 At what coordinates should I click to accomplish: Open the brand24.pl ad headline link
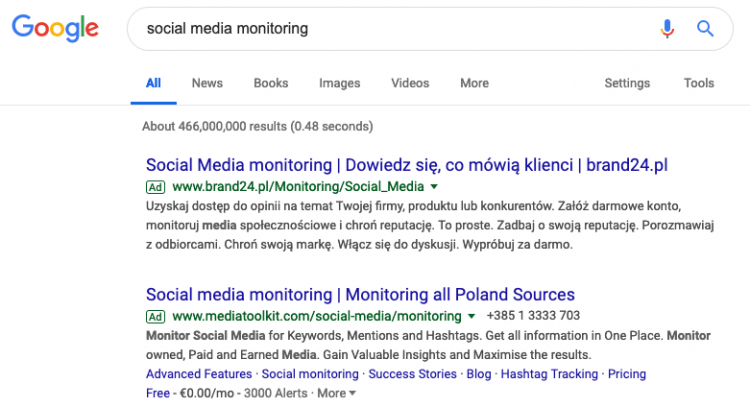(406, 164)
